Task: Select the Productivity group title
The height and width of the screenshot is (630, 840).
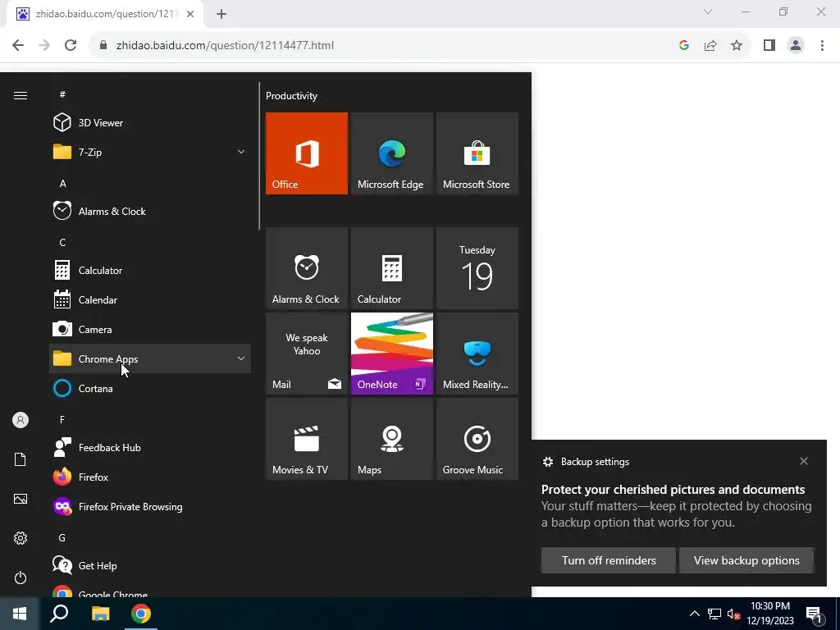Action: coord(291,96)
